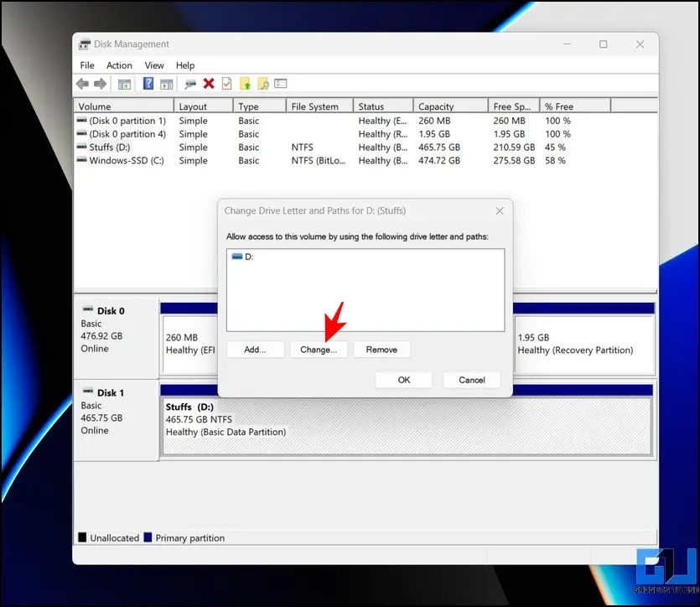The height and width of the screenshot is (607, 700).
Task: Click the red X delete icon
Action: point(209,84)
